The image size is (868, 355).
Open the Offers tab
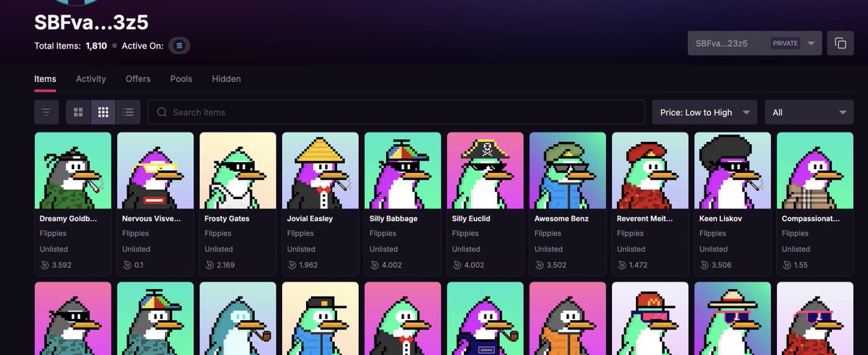tap(138, 79)
